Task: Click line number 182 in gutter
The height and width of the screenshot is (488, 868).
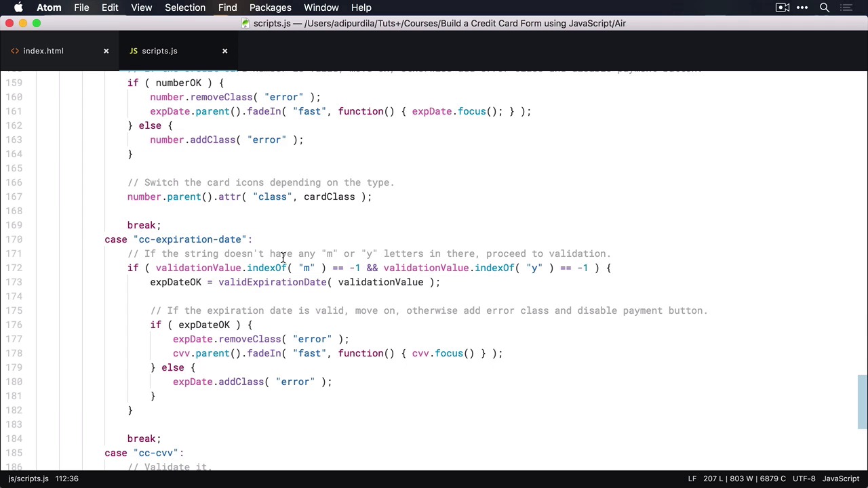Action: [x=14, y=410]
